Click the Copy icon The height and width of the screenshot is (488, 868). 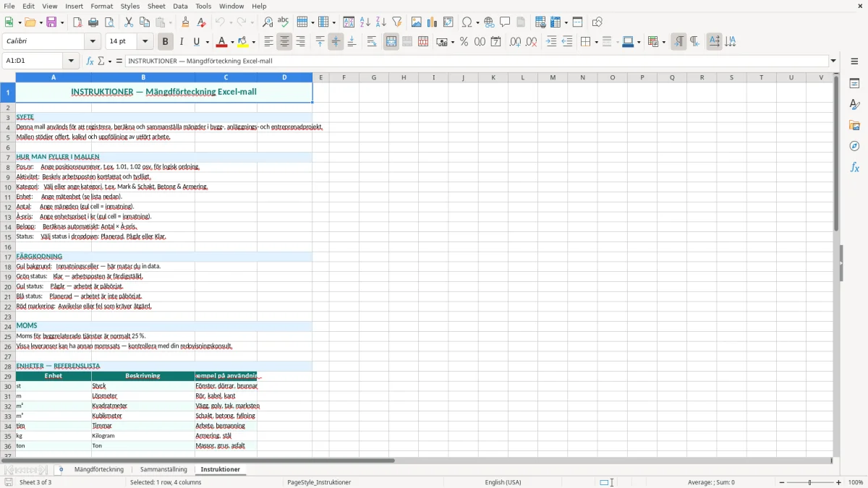click(144, 22)
